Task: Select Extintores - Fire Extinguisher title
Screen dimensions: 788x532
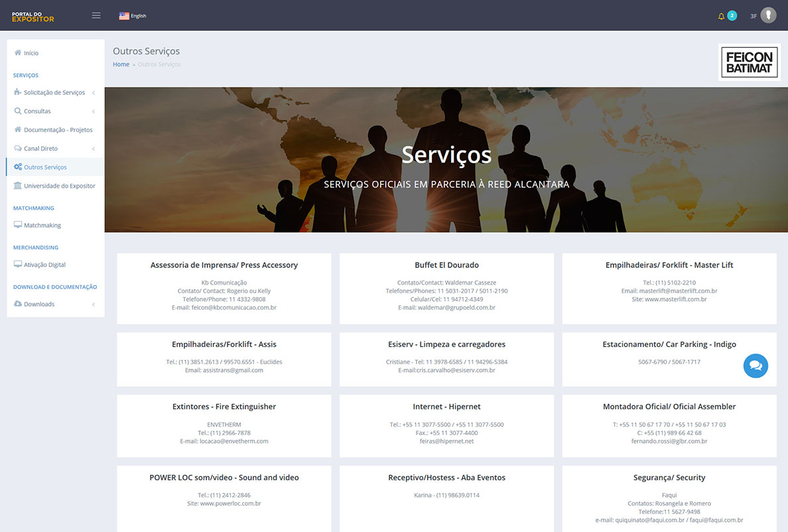Action: (224, 407)
